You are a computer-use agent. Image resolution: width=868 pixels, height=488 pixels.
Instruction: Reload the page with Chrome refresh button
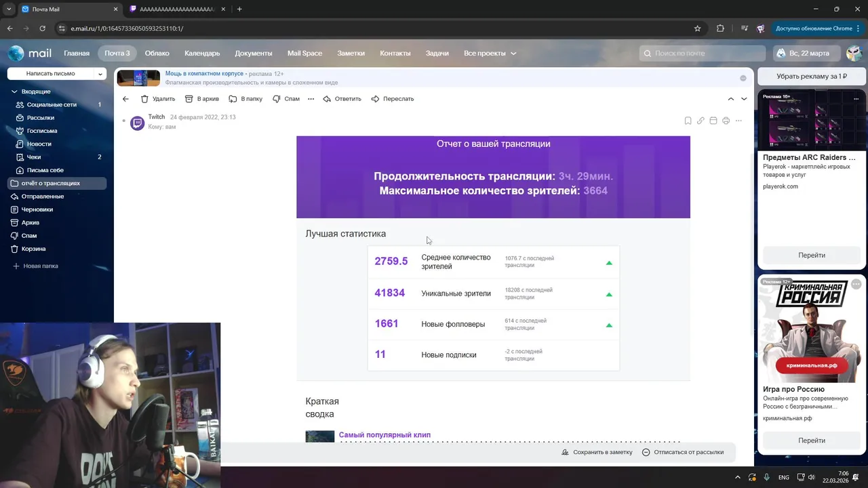click(42, 28)
